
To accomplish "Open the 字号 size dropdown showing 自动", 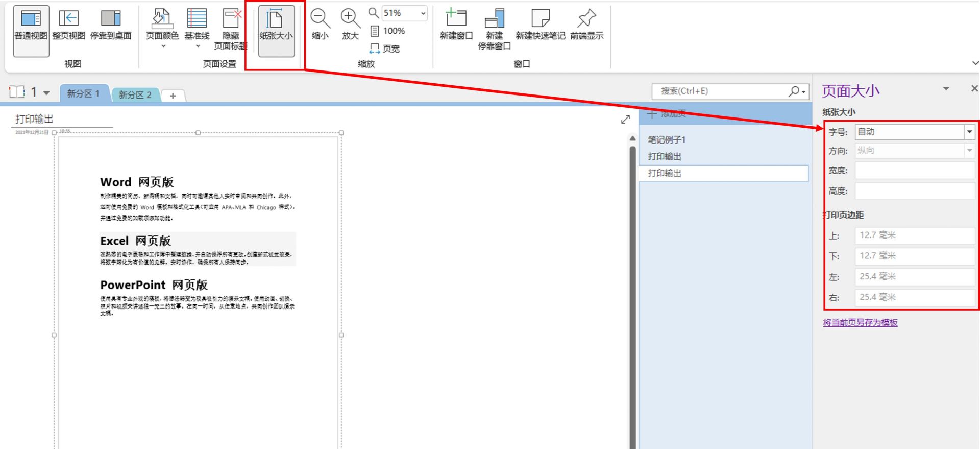I will [x=969, y=132].
